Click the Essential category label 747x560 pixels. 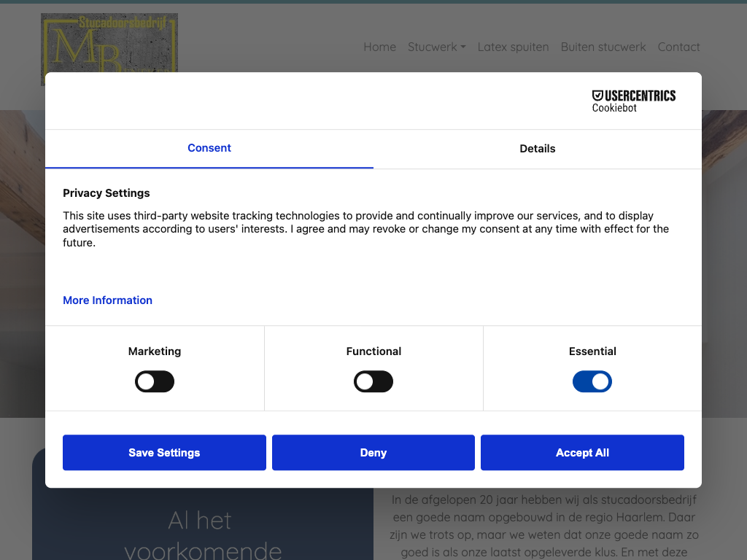tap(592, 351)
